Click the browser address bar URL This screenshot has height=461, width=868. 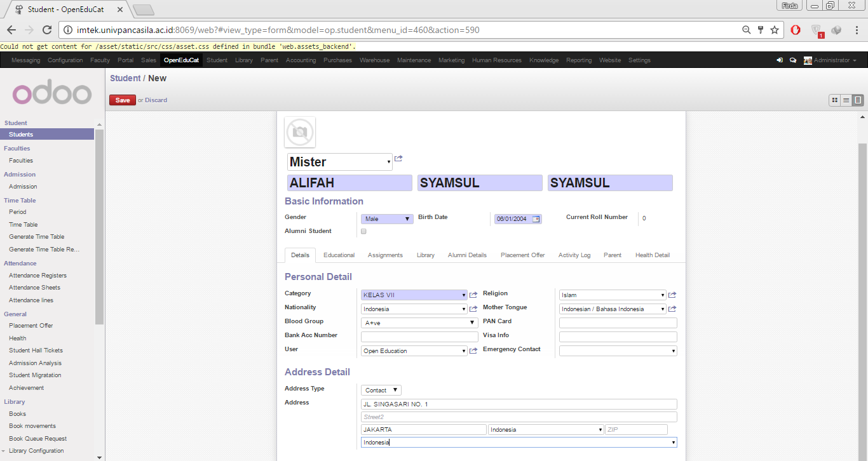(x=278, y=30)
